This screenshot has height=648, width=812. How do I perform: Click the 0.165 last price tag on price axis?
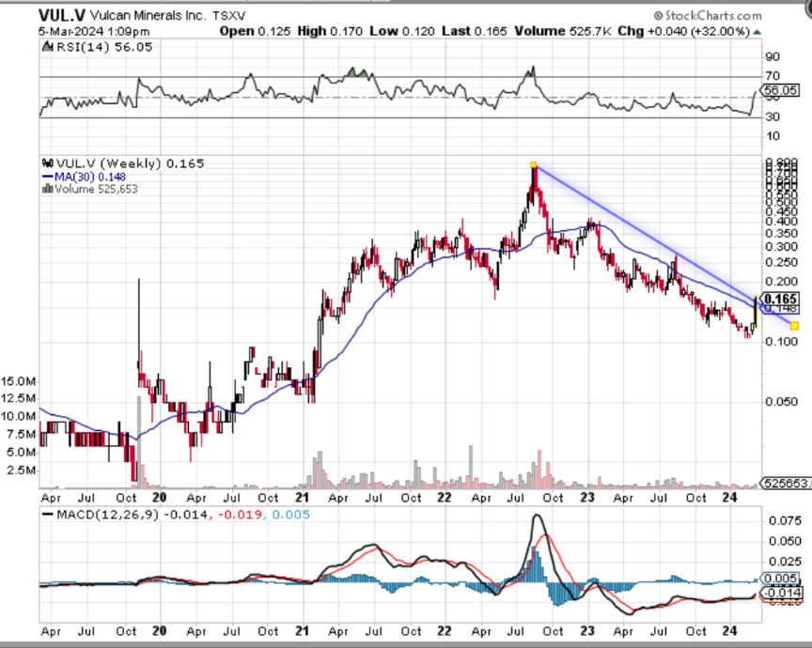click(x=780, y=300)
